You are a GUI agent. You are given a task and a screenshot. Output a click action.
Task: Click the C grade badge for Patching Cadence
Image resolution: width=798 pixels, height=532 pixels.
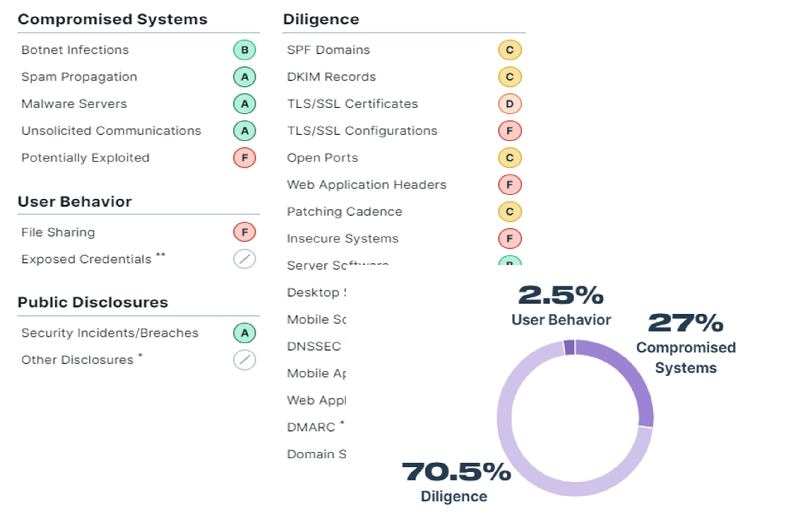point(510,212)
